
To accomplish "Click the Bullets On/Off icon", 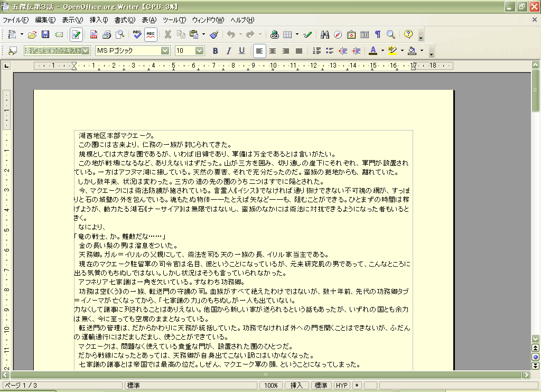I will (330, 51).
